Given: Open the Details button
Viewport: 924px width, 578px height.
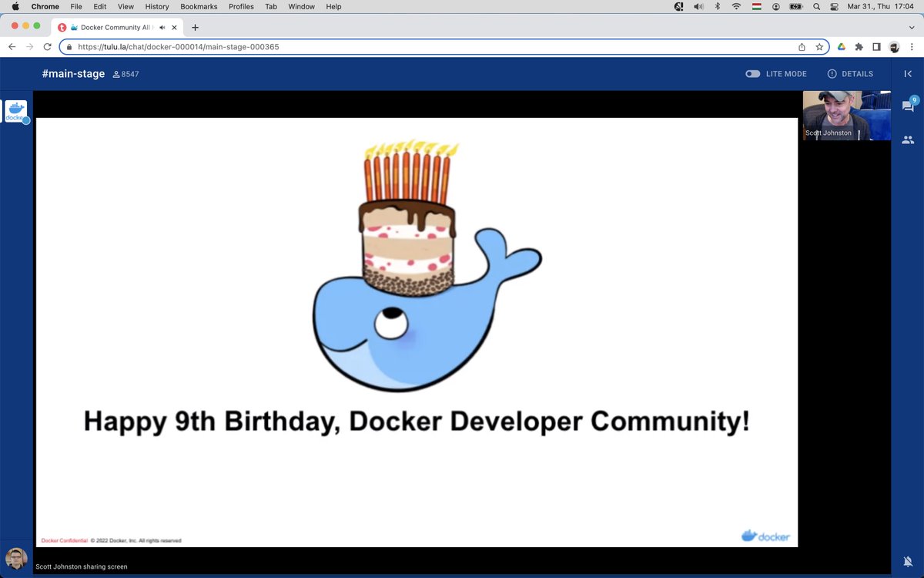Looking at the screenshot, I should 851,74.
